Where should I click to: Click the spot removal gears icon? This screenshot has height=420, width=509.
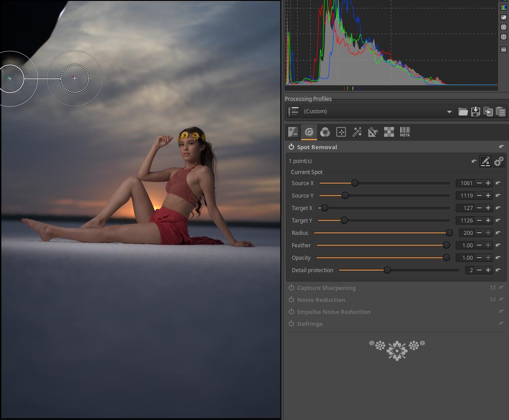coord(499,161)
